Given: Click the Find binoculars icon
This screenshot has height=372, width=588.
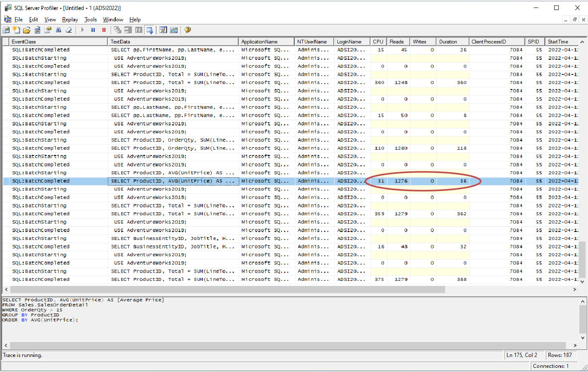Looking at the screenshot, I should point(58,30).
